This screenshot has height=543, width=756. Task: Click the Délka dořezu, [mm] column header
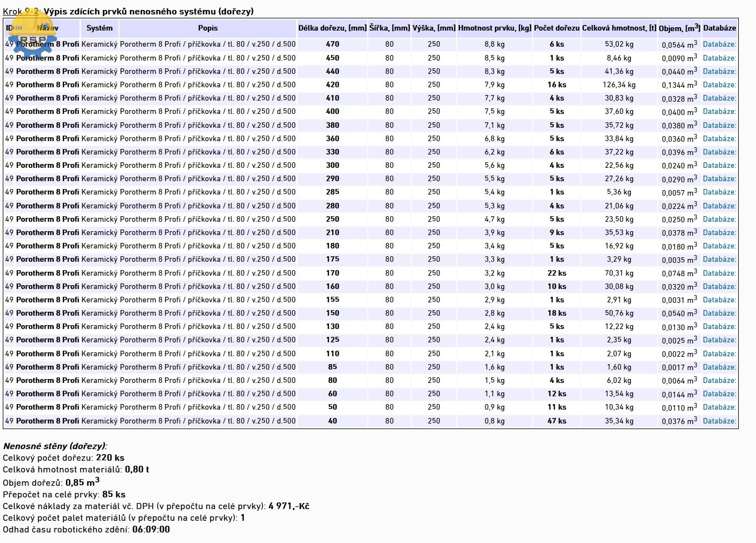332,28
